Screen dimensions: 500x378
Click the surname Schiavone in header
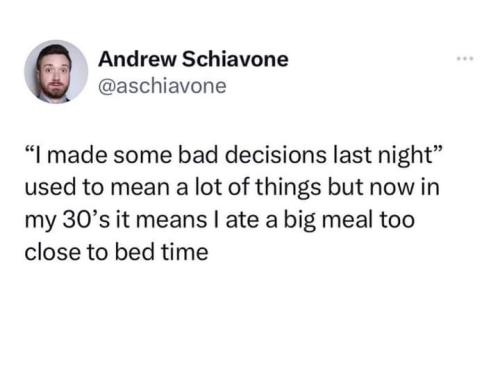(x=235, y=59)
